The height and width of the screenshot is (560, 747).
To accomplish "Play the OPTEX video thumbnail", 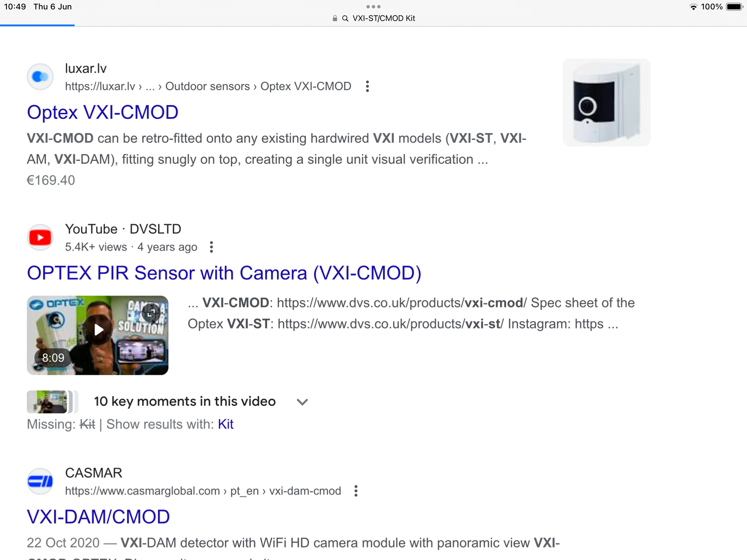I will point(98,330).
